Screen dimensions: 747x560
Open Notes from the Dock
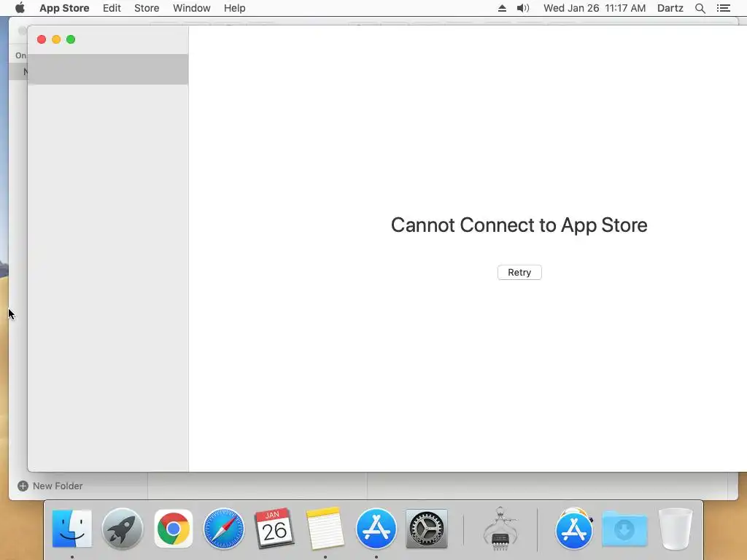point(325,529)
